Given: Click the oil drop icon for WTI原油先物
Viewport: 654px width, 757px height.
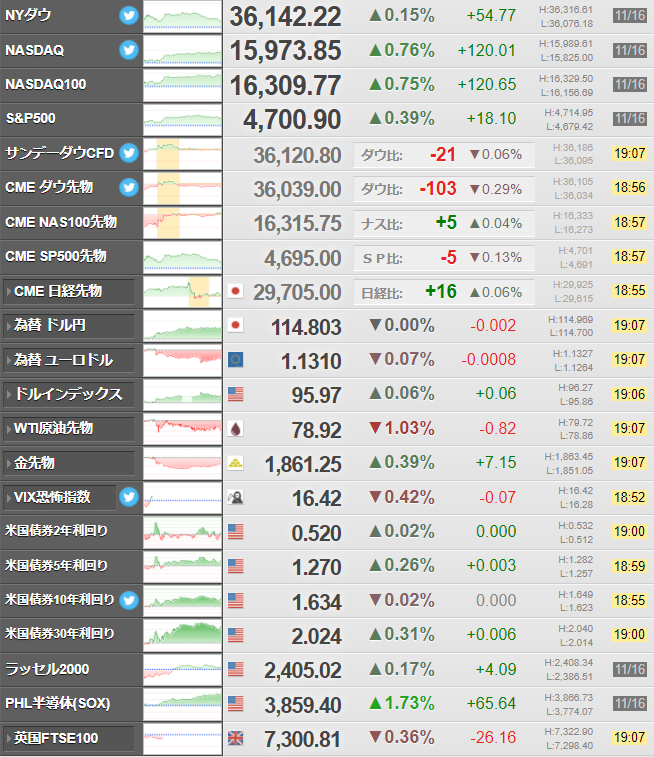Looking at the screenshot, I should click(236, 429).
